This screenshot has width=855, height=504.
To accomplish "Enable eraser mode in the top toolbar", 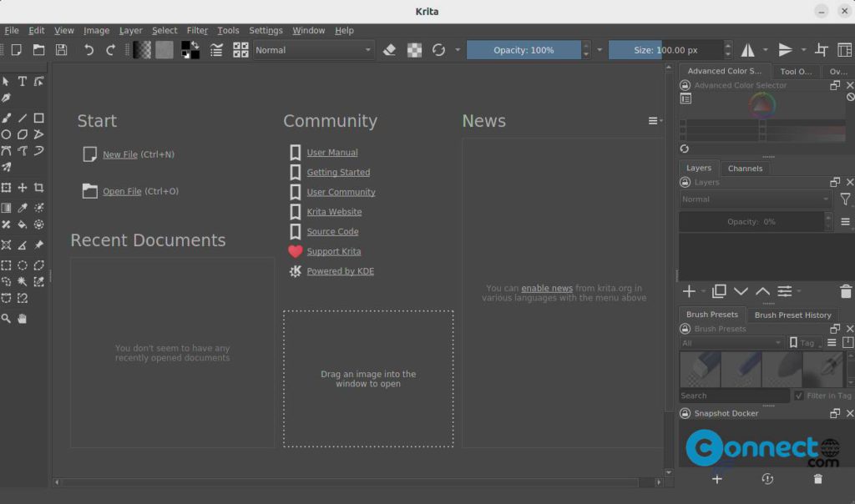I will 389,49.
